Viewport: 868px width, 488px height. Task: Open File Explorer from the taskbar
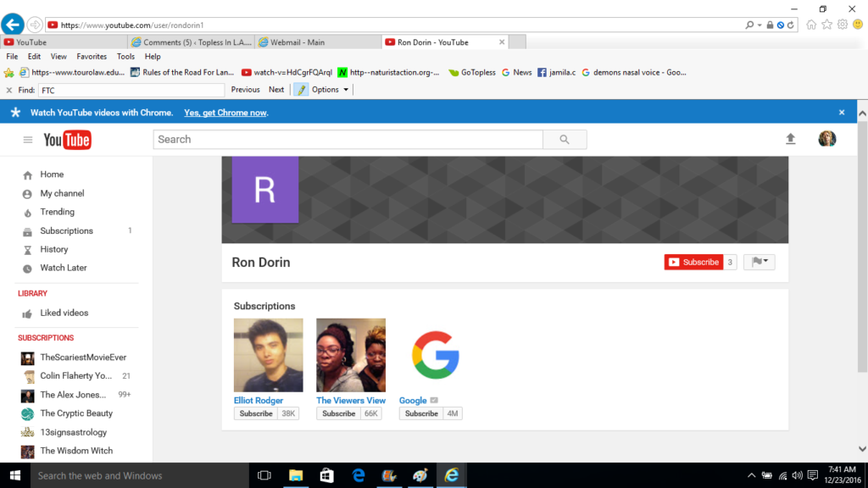296,475
